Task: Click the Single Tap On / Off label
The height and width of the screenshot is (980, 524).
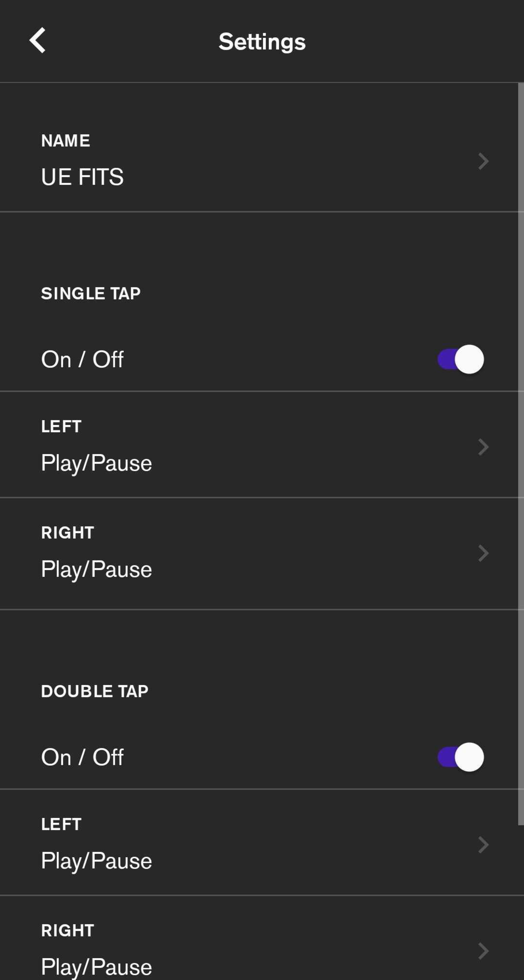Action: coord(82,359)
